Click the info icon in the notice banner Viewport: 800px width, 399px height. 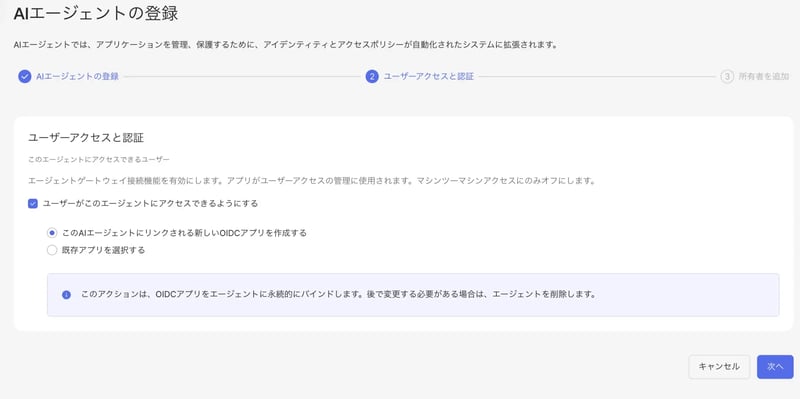coord(66,295)
